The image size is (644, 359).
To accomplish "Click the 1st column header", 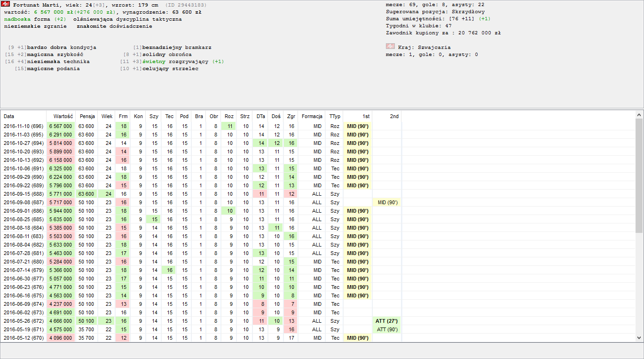I will (x=366, y=116).
